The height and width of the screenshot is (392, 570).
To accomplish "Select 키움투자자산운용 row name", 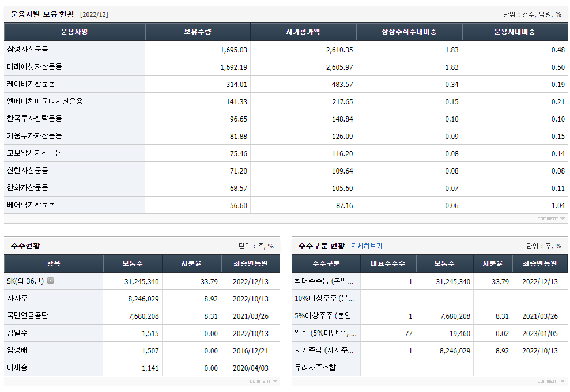I will (x=35, y=136).
